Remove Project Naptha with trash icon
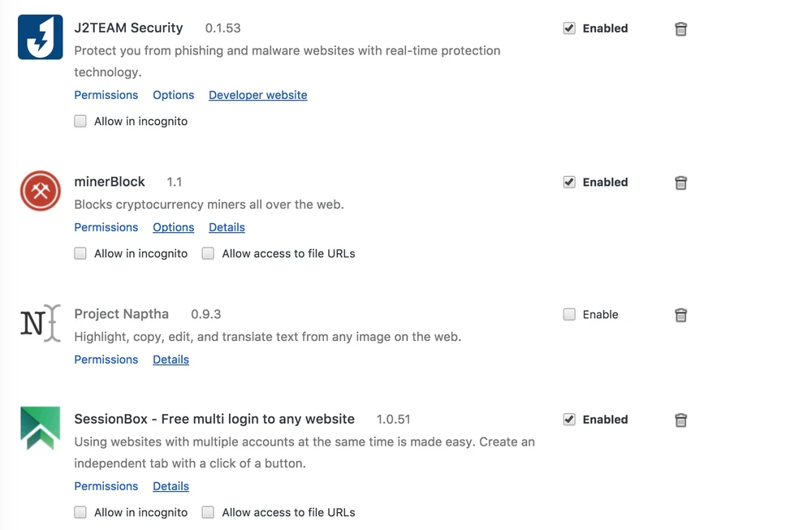 [680, 315]
